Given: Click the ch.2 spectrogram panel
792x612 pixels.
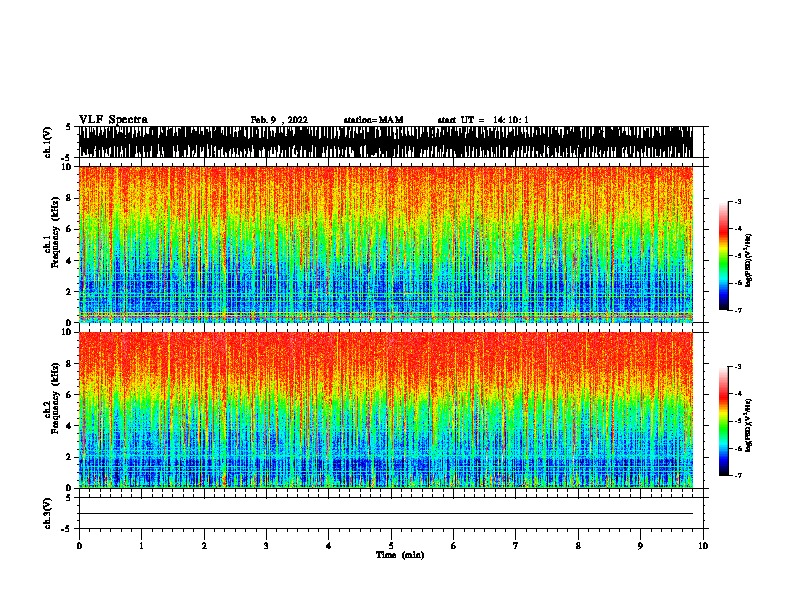Looking at the screenshot, I should coord(386,410).
